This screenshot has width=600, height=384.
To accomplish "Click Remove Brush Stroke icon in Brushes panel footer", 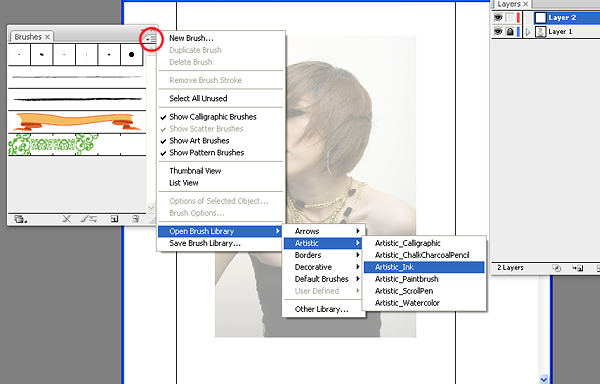I will pyautogui.click(x=66, y=219).
